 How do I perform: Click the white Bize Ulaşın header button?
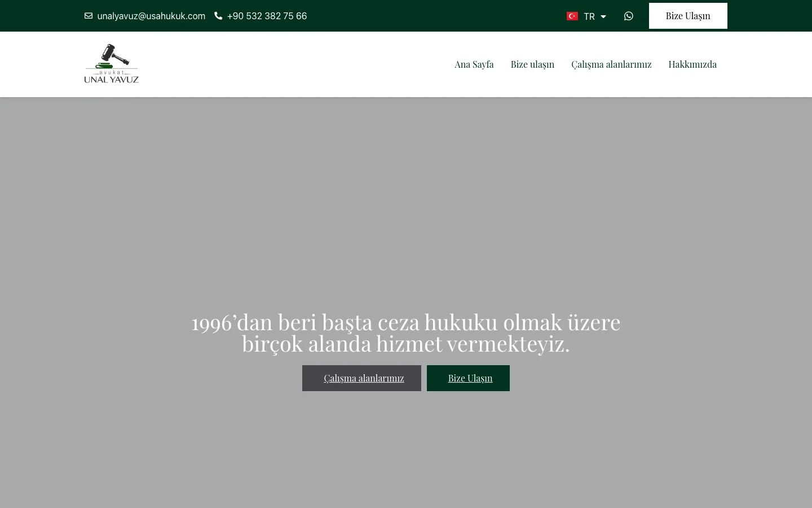click(x=688, y=16)
